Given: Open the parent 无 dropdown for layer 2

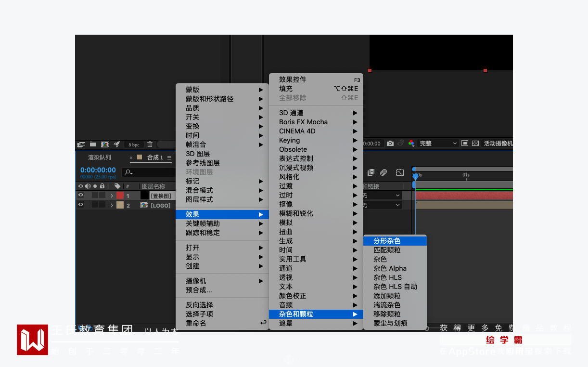Looking at the screenshot, I should (x=383, y=205).
